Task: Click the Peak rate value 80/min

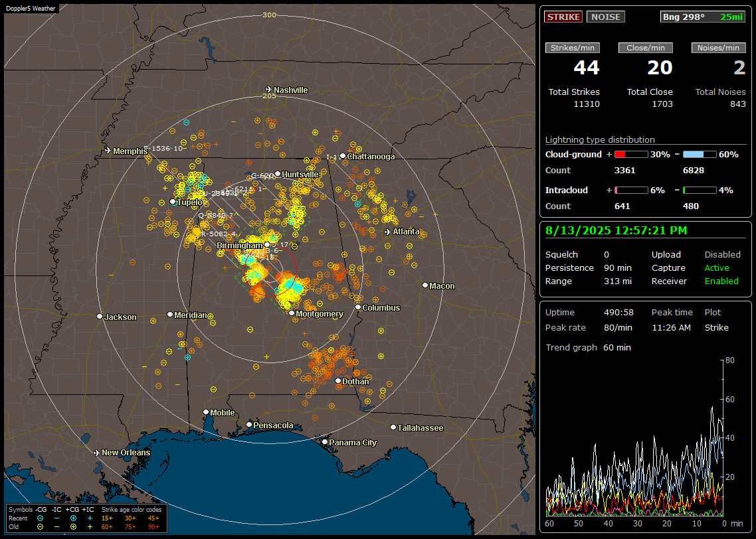Action: (618, 328)
